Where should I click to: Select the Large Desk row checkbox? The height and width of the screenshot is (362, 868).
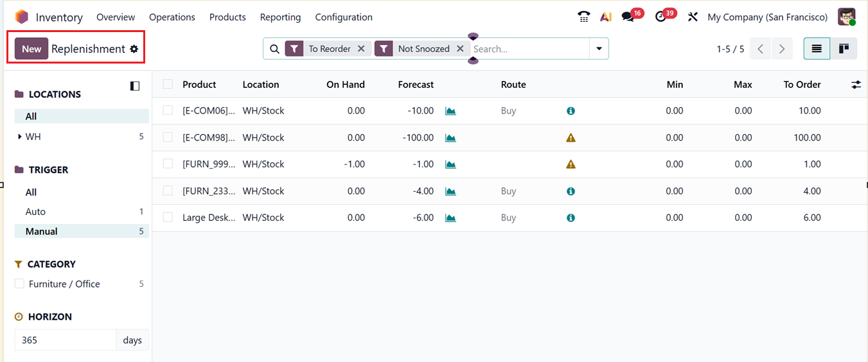168,218
